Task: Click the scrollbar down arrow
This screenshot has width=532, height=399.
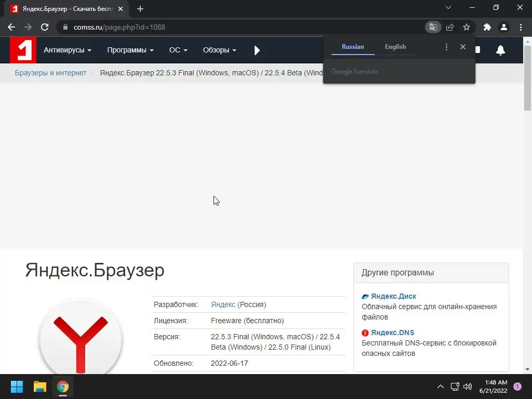Action: pyautogui.click(x=527, y=369)
